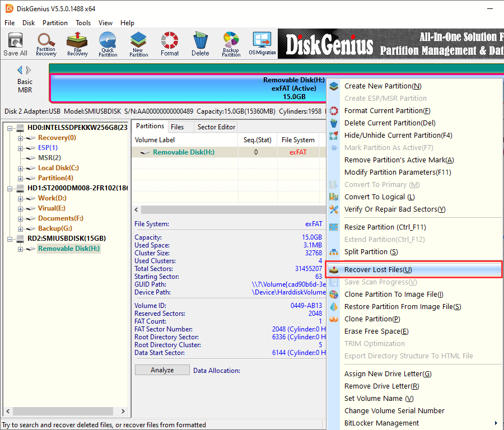
Task: Switch to the Sector Editor tab
Action: click(216, 127)
